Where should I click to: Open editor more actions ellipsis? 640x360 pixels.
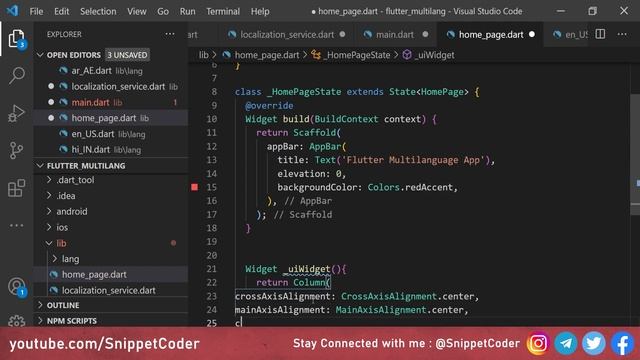pos(622,34)
